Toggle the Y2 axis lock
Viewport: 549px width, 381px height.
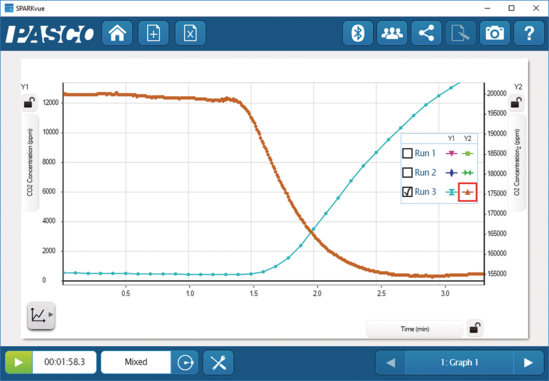[x=516, y=103]
